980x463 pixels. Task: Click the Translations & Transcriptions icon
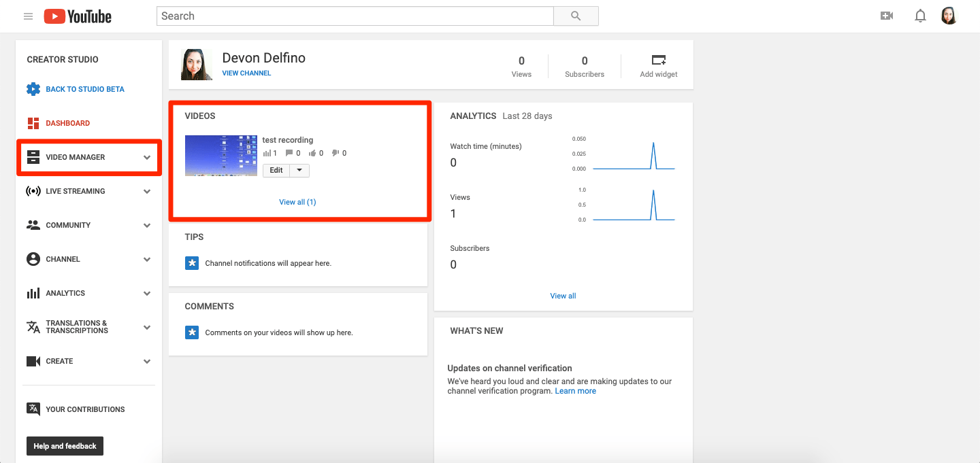33,327
